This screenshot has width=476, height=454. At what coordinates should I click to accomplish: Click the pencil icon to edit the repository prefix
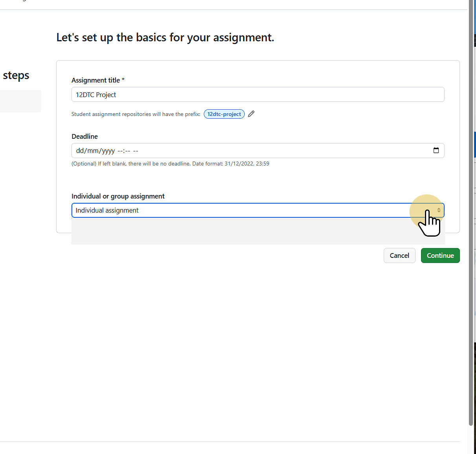251,114
